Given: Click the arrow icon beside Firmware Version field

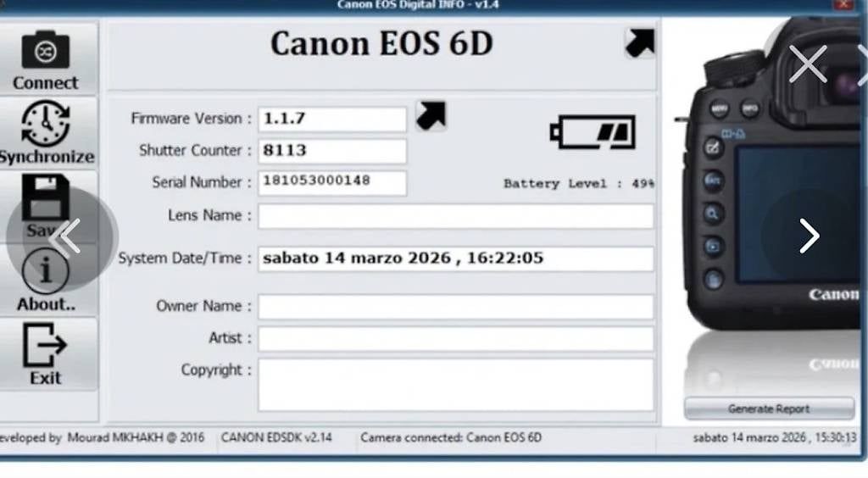Looking at the screenshot, I should point(431,115).
